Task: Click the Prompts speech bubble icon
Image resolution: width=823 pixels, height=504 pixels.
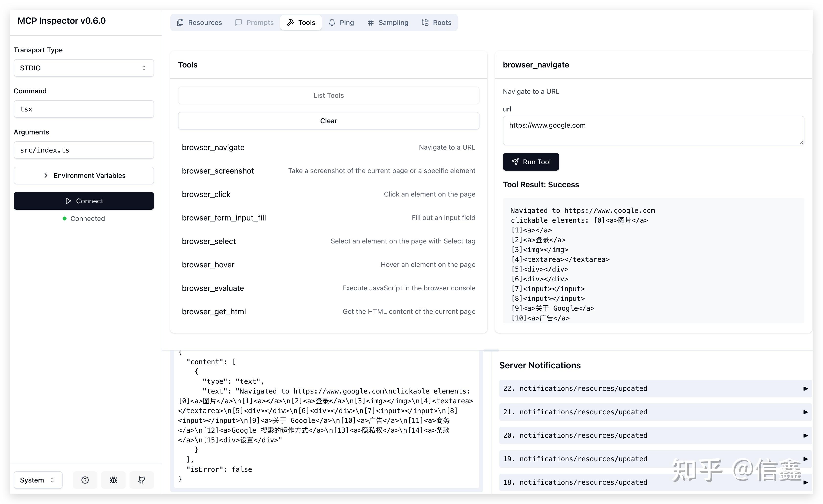Action: pos(238,22)
